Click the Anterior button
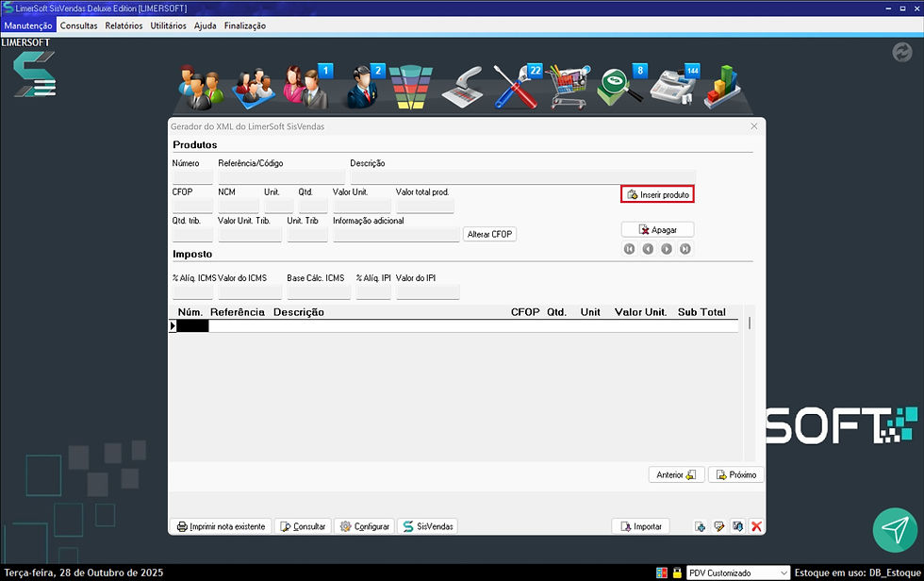Screen dimensions: 924x581 tap(677, 475)
